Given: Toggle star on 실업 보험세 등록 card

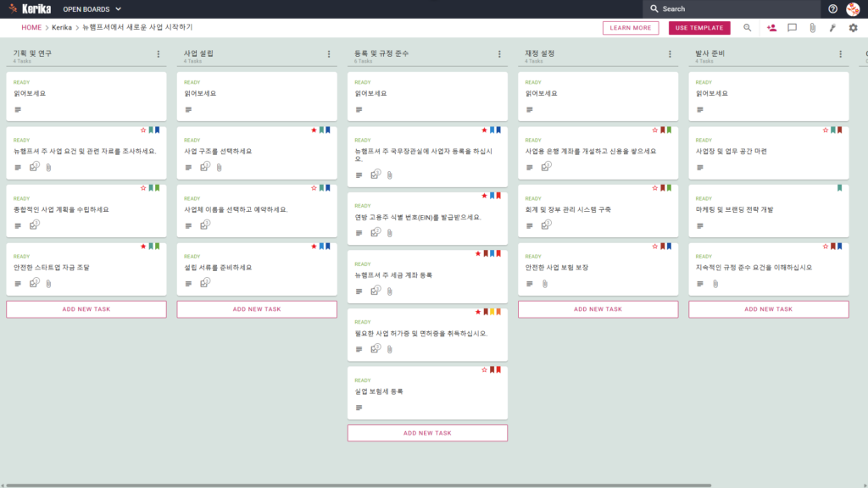Looking at the screenshot, I should (x=484, y=369).
